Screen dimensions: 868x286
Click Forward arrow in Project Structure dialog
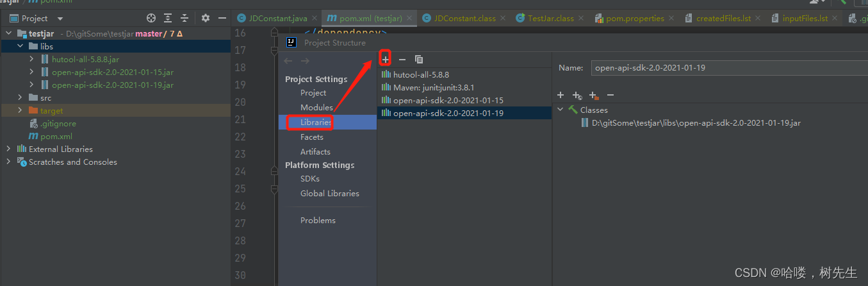pos(305,61)
